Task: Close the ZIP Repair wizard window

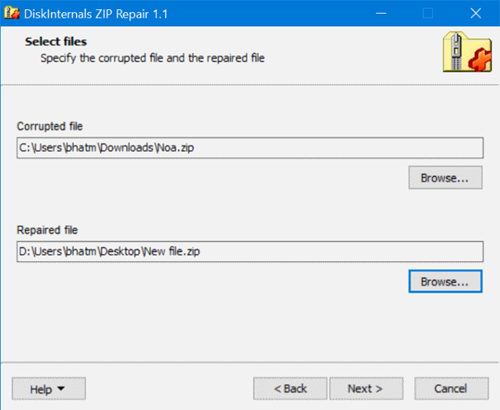Action: (x=476, y=13)
